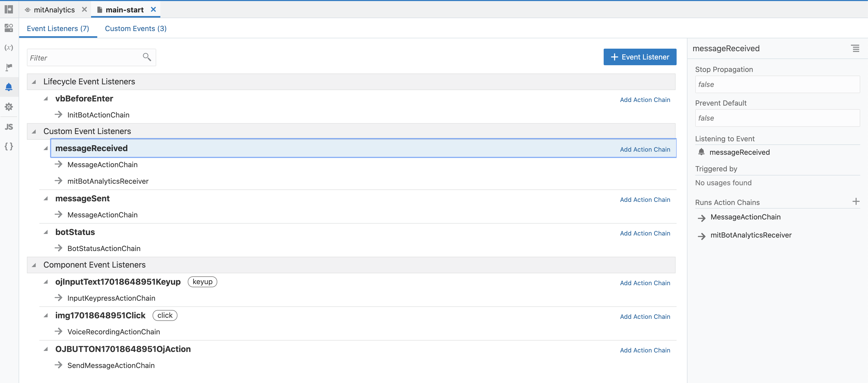This screenshot has height=383, width=868.
Task: Click the + Event Listener button
Action: coord(640,57)
